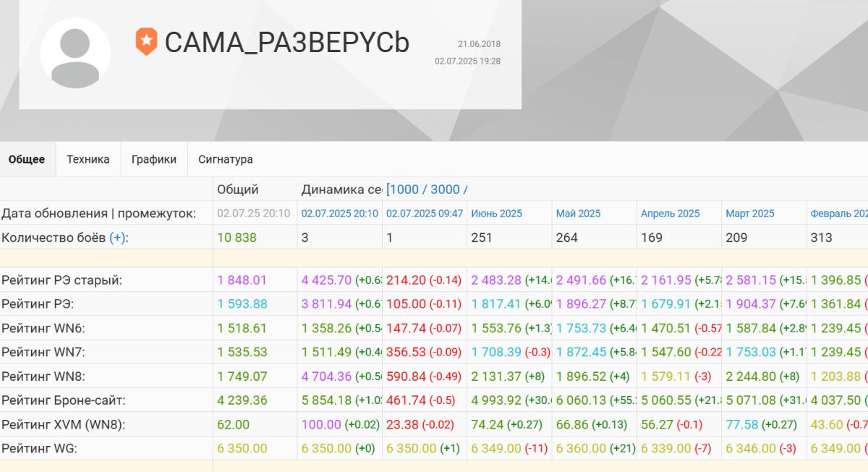Click the Общий column header
Viewport: 868px width, 472px height.
point(238,190)
